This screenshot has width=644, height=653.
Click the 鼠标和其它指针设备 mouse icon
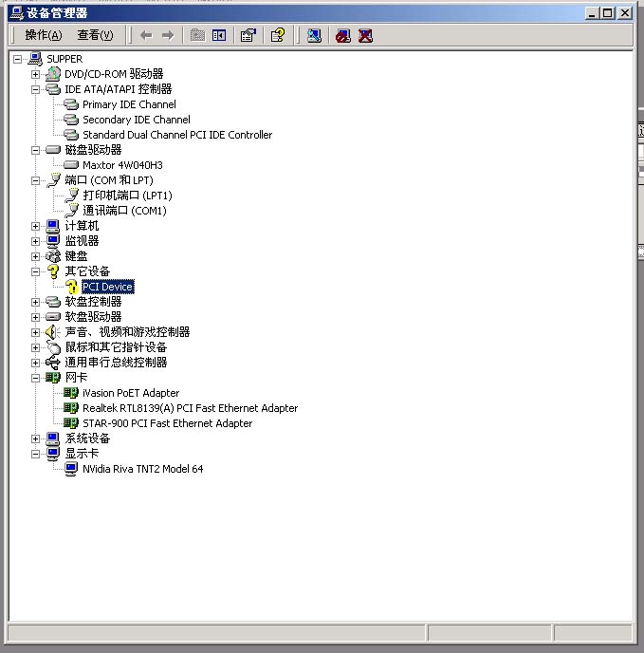pyautogui.click(x=53, y=347)
